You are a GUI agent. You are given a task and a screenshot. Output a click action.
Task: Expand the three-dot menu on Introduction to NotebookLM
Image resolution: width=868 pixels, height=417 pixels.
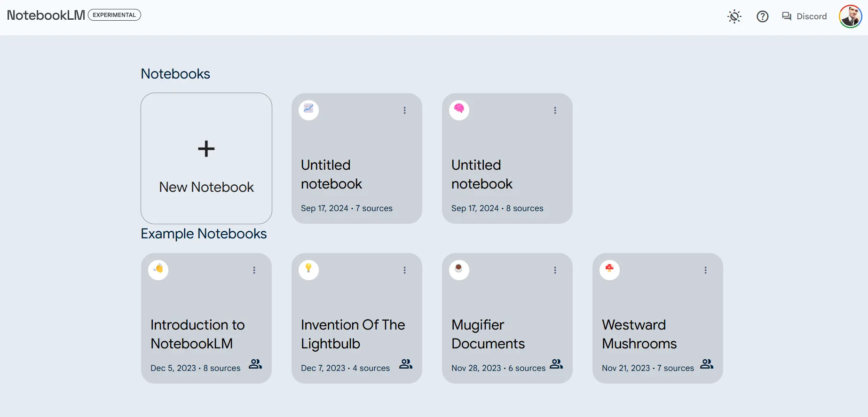254,270
